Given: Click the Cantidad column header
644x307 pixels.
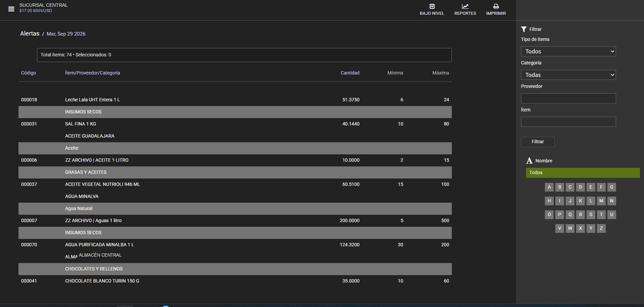Looking at the screenshot, I should 350,73.
